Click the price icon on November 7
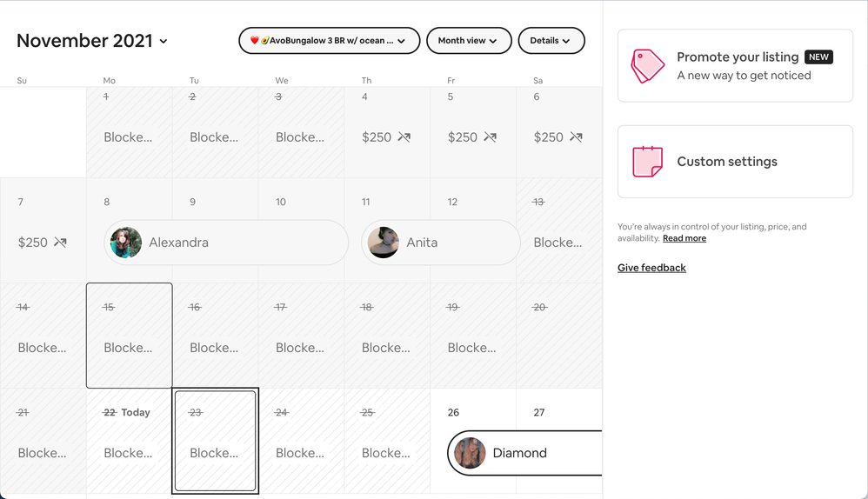 tap(60, 243)
